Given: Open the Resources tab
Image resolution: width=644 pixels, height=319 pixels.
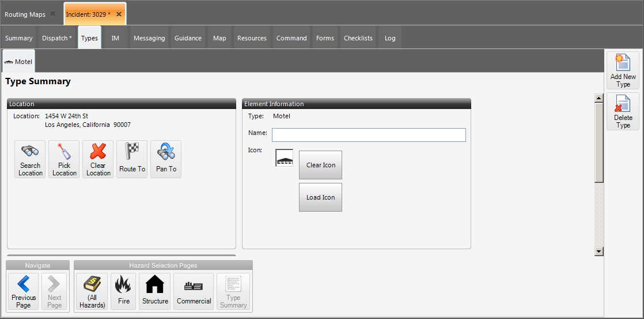Looking at the screenshot, I should point(252,38).
